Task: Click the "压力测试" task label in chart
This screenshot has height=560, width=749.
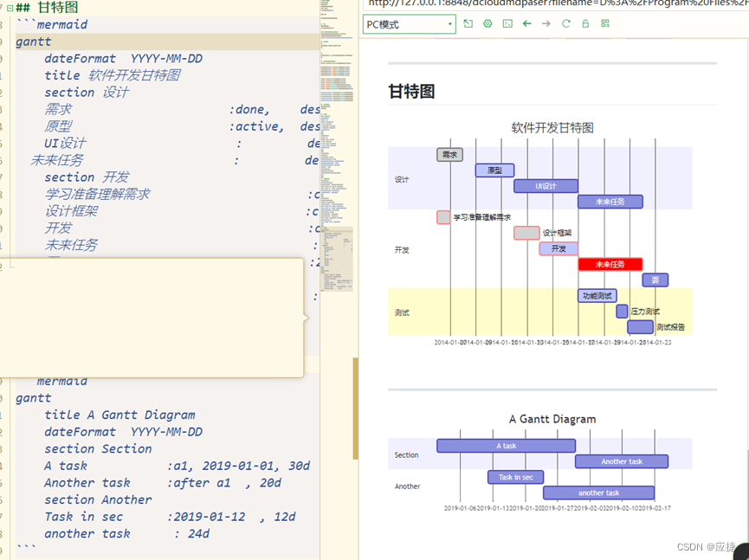Action: coord(645,312)
